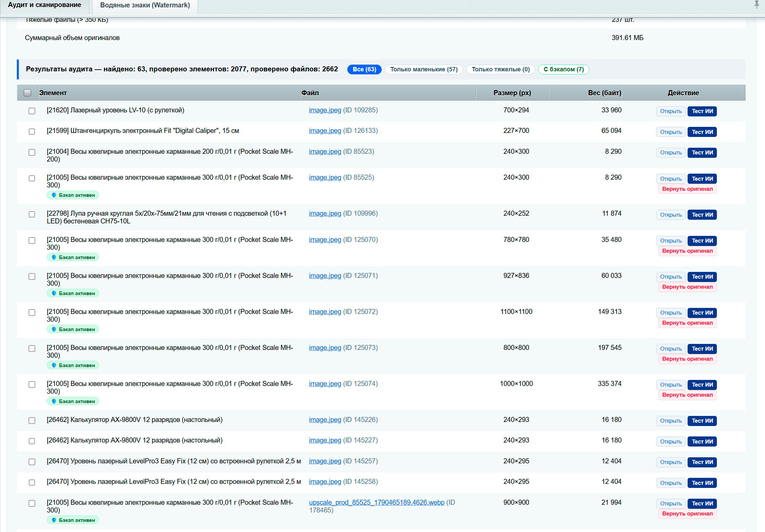This screenshot has width=765, height=532.
Task: Click Бэкап активен badge for ID 125071 row
Action: (x=73, y=293)
